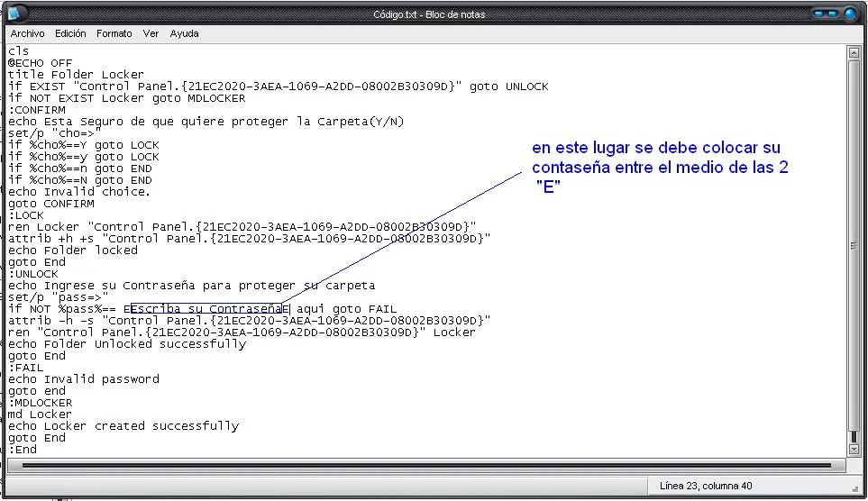Click the final ':End' label line

coord(23,450)
